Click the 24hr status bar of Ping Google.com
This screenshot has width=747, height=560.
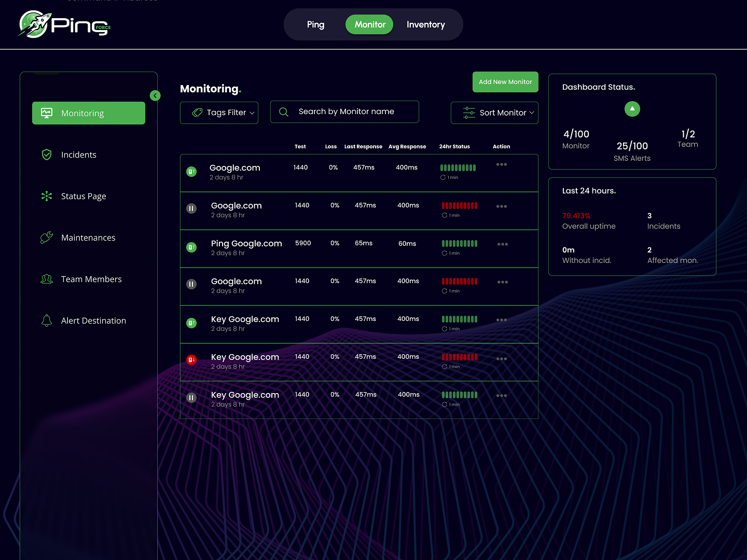coord(460,243)
